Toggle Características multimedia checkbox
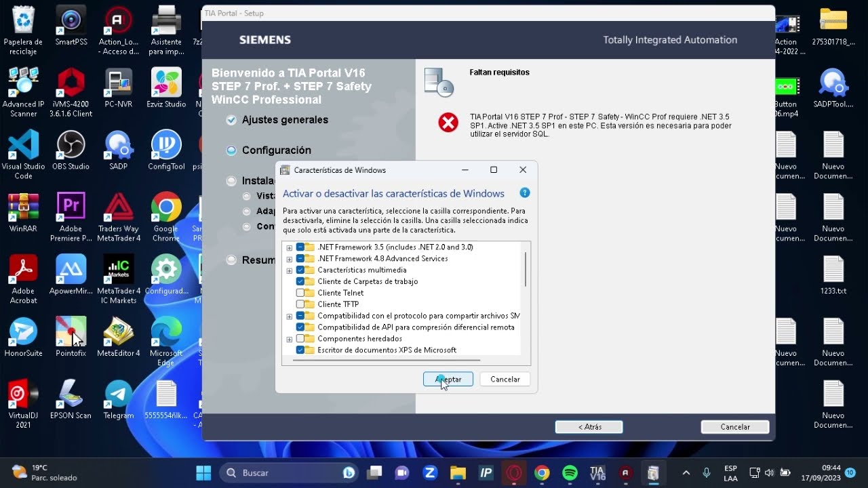Viewport: 868px width, 488px height. click(300, 270)
